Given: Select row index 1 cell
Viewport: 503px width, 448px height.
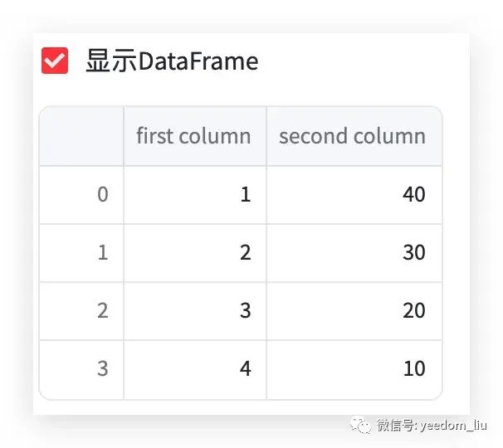Looking at the screenshot, I should [x=81, y=253].
